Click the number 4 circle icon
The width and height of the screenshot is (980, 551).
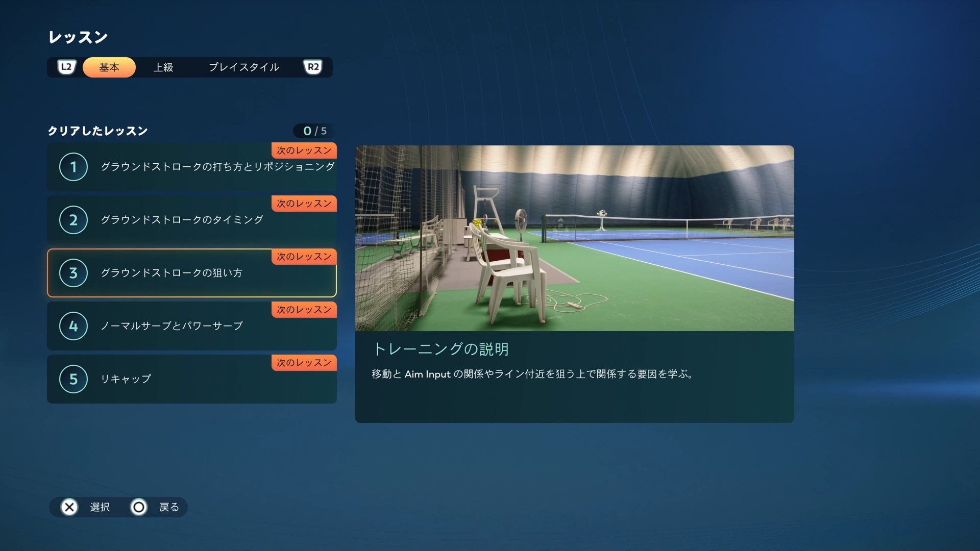tap(73, 326)
